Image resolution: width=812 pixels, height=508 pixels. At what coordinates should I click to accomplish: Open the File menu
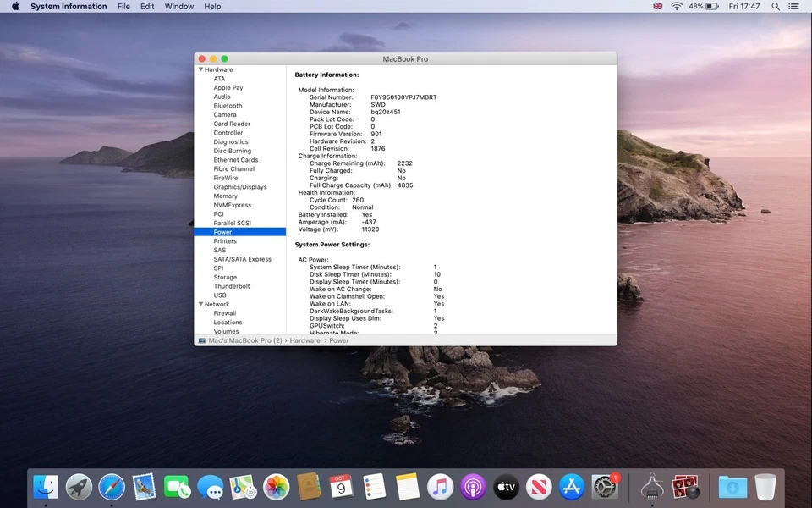point(123,6)
